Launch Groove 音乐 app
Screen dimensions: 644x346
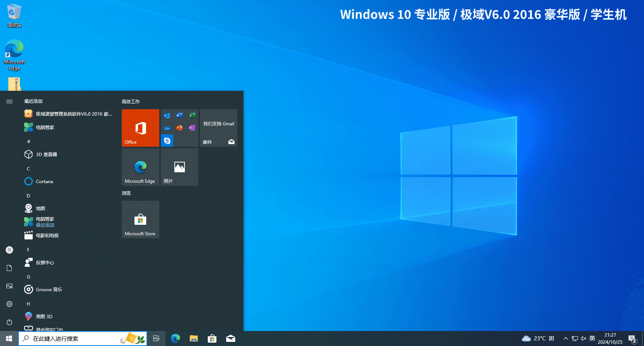pyautogui.click(x=68, y=289)
